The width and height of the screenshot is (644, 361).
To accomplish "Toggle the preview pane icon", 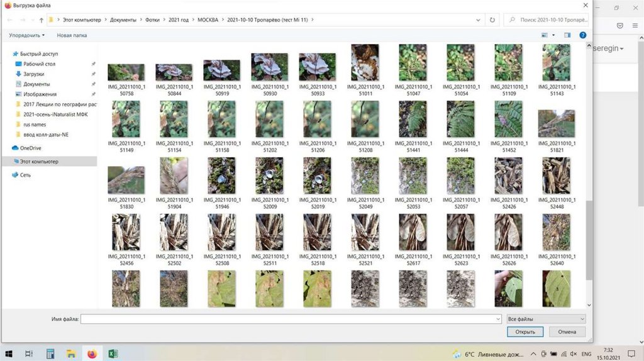I will 567,35.
